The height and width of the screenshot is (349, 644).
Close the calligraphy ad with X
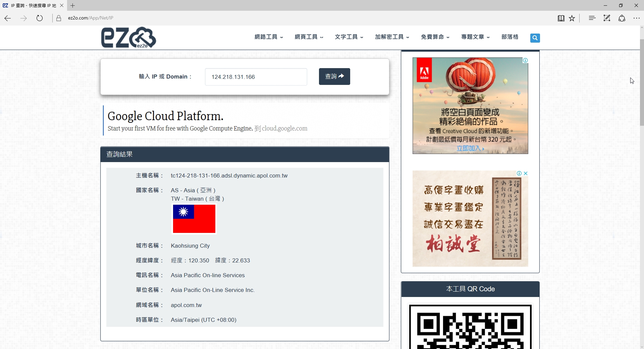pos(526,173)
